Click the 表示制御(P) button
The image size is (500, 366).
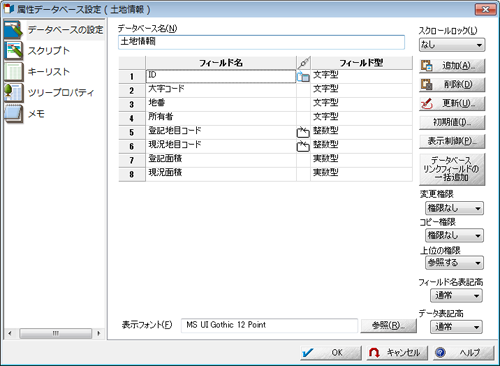pyautogui.click(x=452, y=142)
